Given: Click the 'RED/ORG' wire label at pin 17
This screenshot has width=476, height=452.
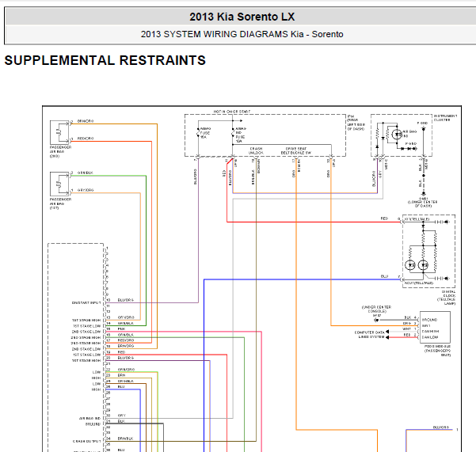Looking at the screenshot, I should point(126,340).
